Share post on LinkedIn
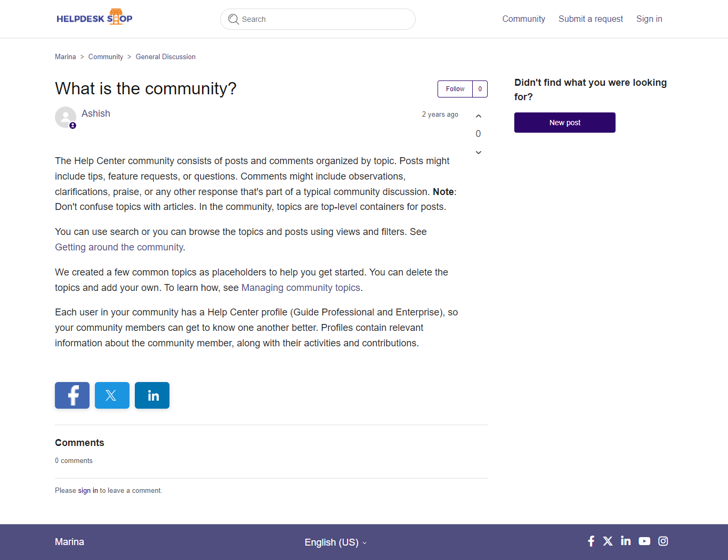This screenshot has width=728, height=560. (152, 395)
